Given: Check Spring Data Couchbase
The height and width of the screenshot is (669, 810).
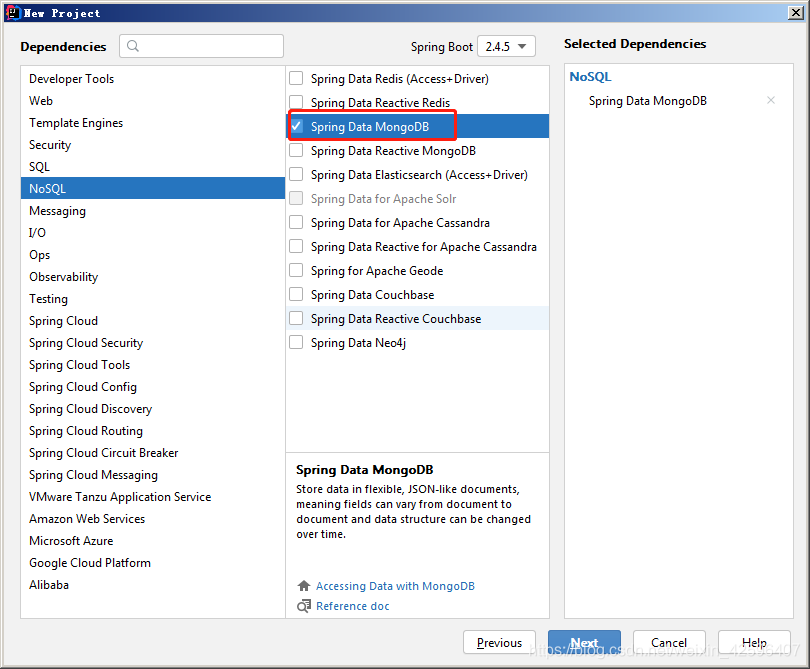Looking at the screenshot, I should point(296,294).
